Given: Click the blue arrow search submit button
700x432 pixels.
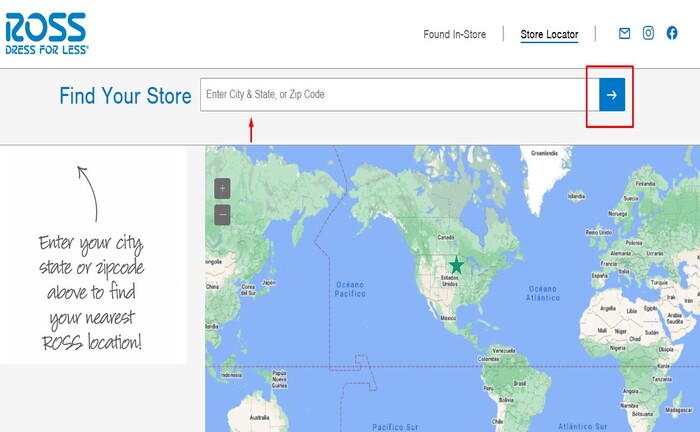Looking at the screenshot, I should pyautogui.click(x=612, y=95).
